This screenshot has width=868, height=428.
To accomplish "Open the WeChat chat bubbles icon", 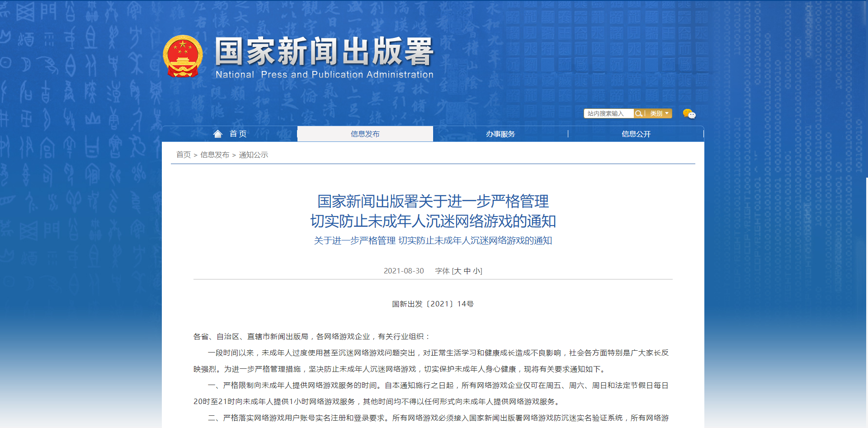I will tap(689, 114).
